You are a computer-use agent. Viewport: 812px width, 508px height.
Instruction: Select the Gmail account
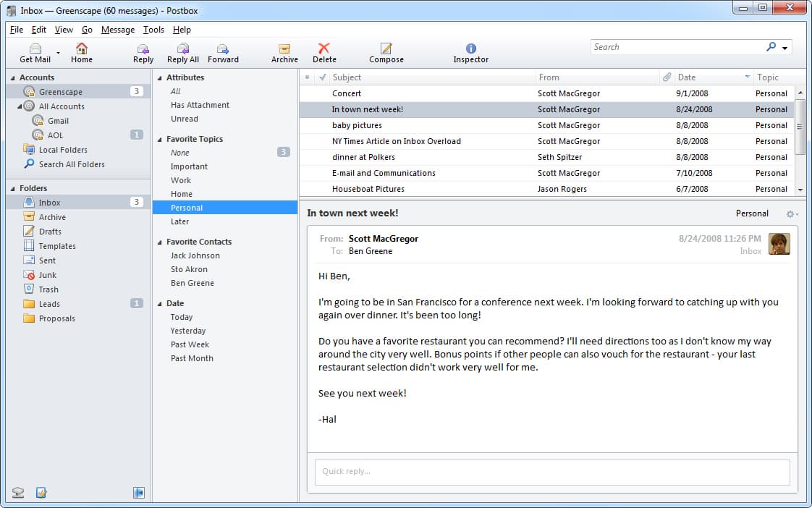click(77, 121)
